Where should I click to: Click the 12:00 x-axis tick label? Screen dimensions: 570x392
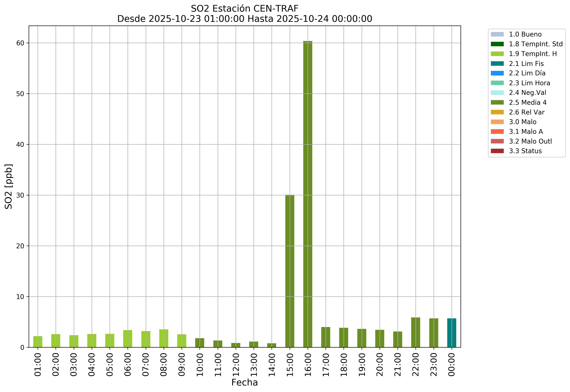[236, 364]
